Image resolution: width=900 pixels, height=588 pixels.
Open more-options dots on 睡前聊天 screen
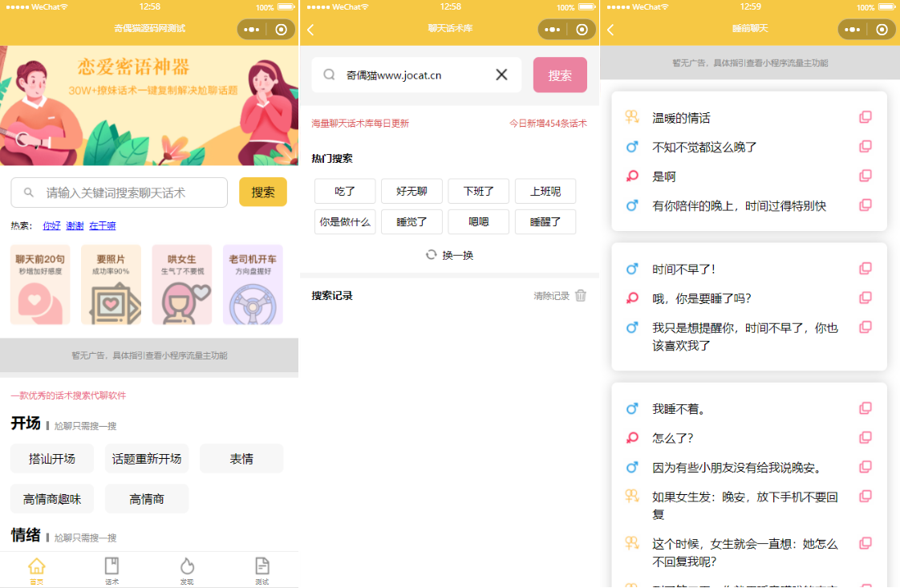(853, 30)
